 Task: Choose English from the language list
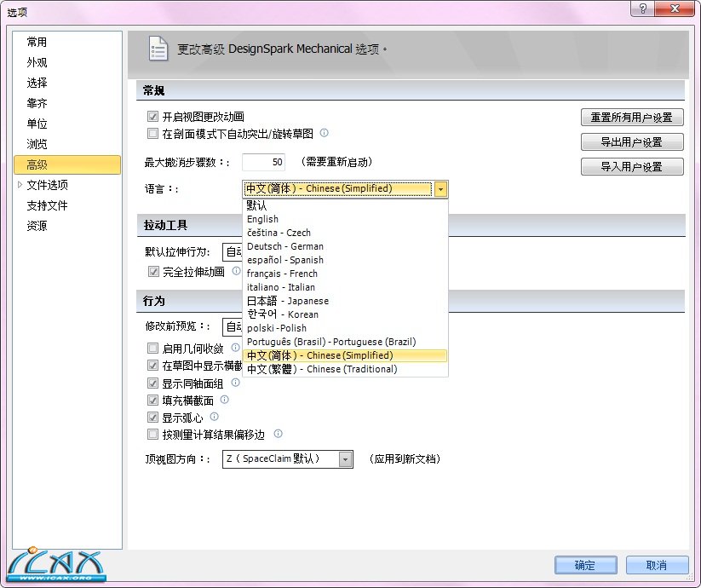click(345, 219)
